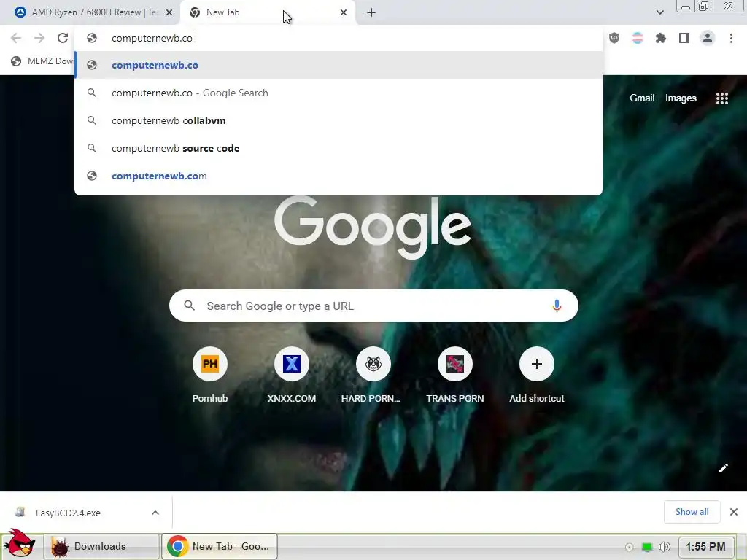Open the Gmail link
Image resolution: width=747 pixels, height=560 pixels.
click(642, 98)
